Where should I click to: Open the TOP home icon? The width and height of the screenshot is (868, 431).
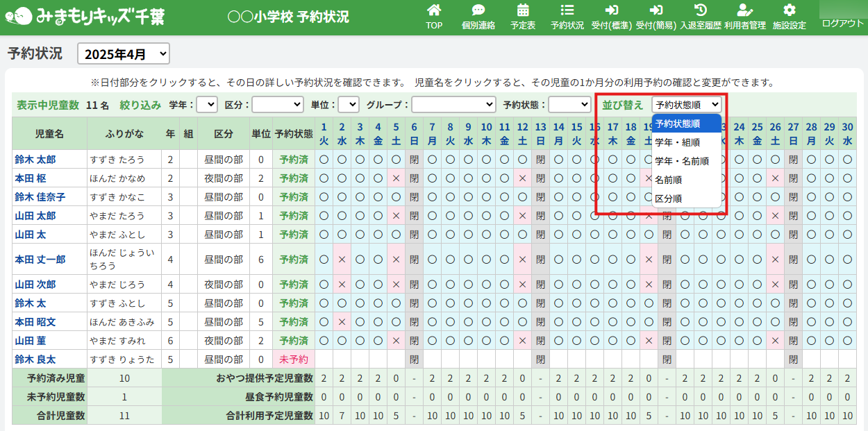(x=434, y=12)
